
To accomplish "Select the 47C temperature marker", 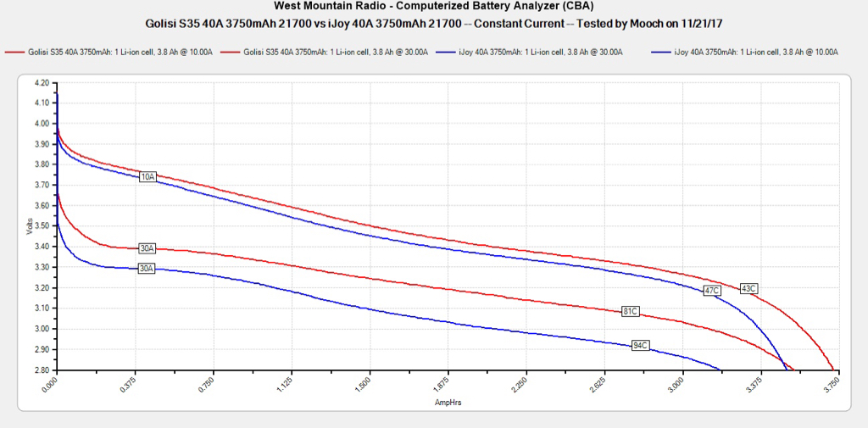I will (x=711, y=291).
